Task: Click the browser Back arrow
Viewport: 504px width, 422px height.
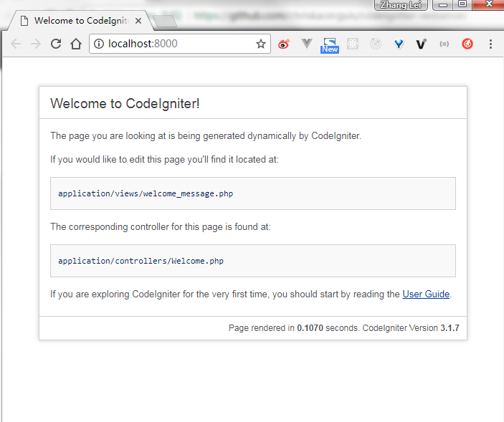Action: click(16, 44)
